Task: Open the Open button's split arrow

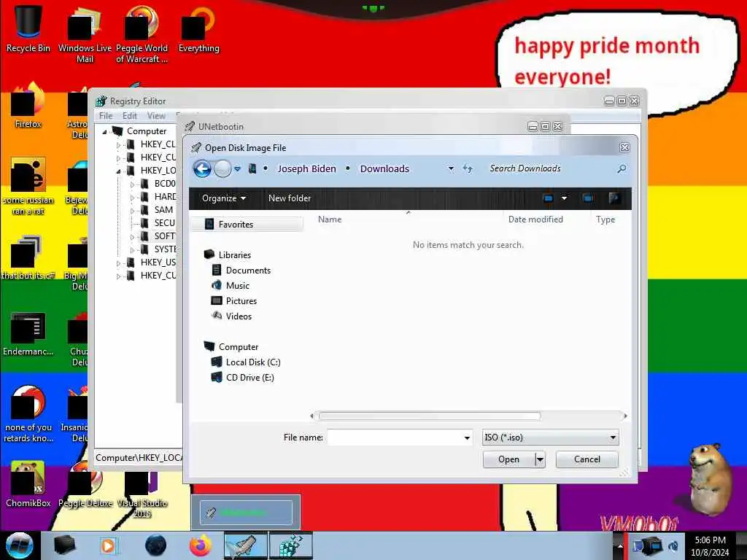Action: 540,459
